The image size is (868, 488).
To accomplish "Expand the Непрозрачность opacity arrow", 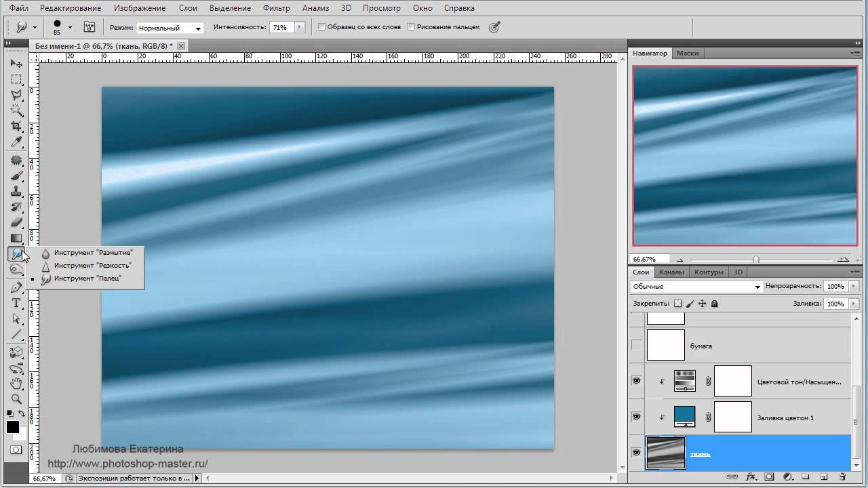I will 854,287.
